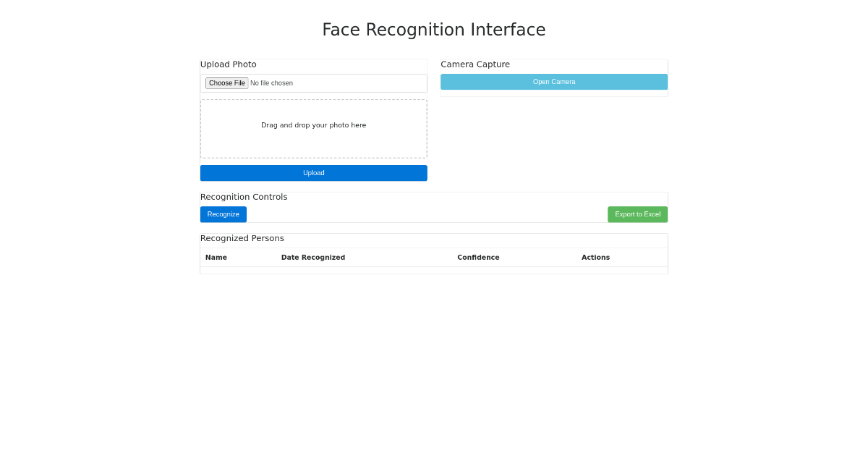Screen dimensions: 868x456
Task: Click the Choose File button
Action: pos(226,83)
